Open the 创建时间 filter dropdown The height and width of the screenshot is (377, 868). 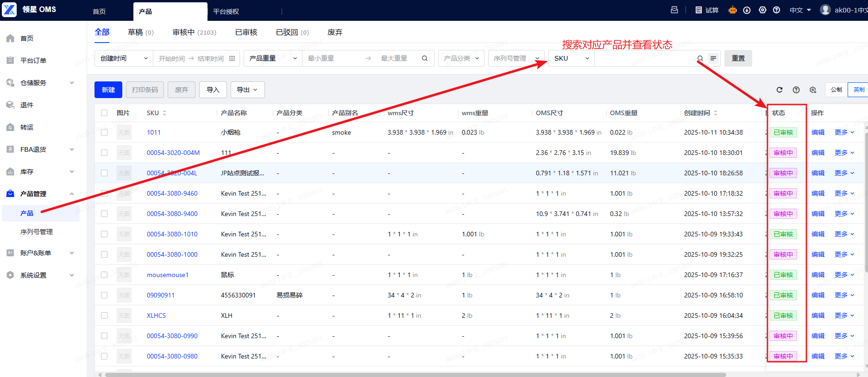124,58
